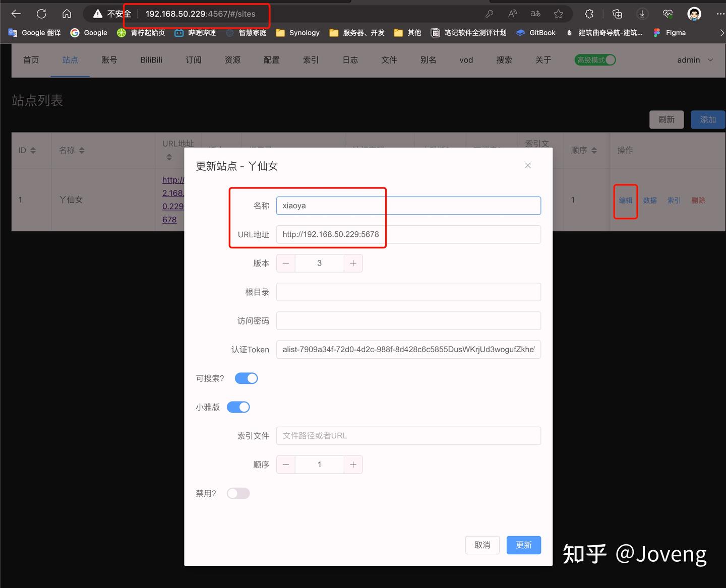Sort table by 顺序 column
The height and width of the screenshot is (588, 726).
point(584,150)
